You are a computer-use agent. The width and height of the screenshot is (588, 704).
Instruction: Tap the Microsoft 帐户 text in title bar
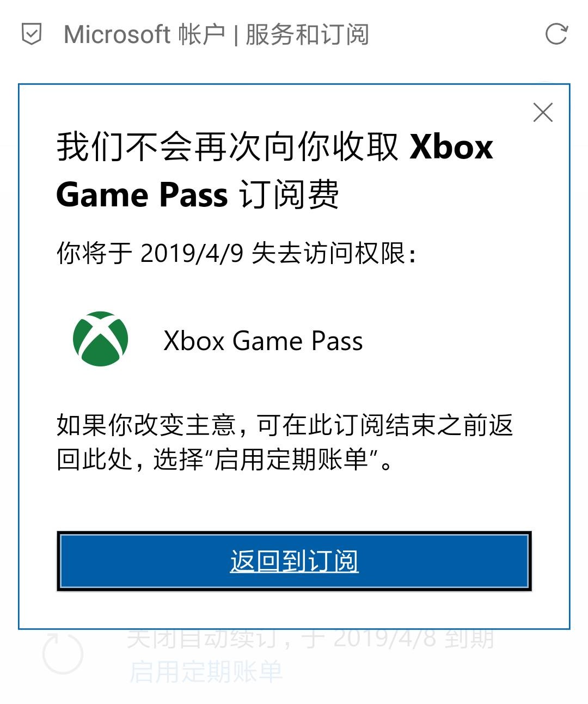[x=144, y=35]
